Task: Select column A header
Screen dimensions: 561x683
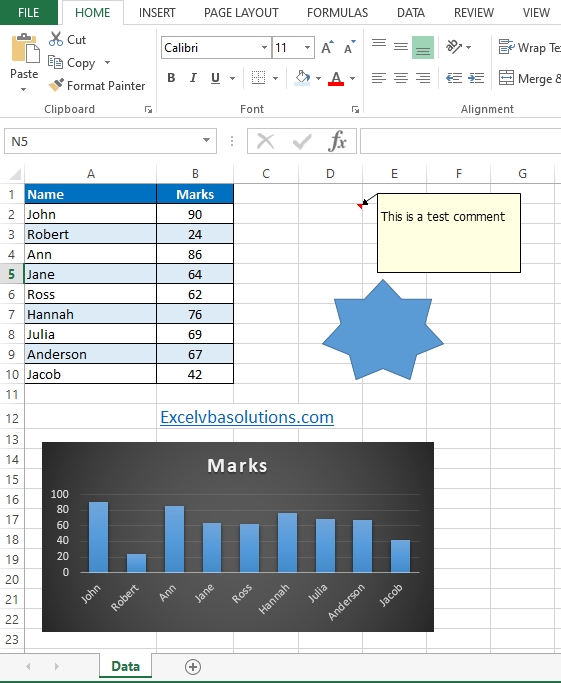Action: point(91,174)
